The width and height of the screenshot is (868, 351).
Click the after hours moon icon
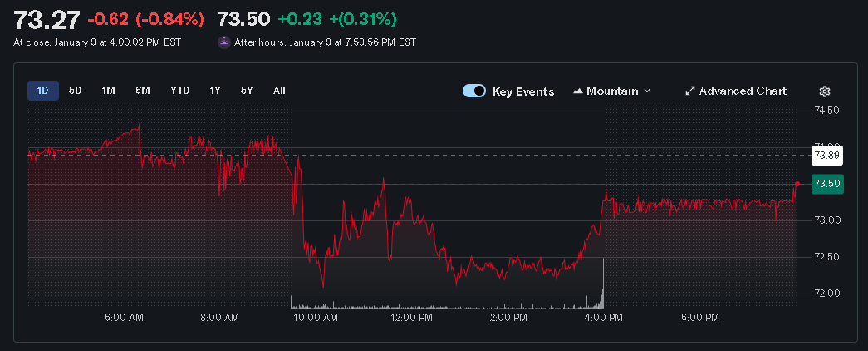coord(223,42)
